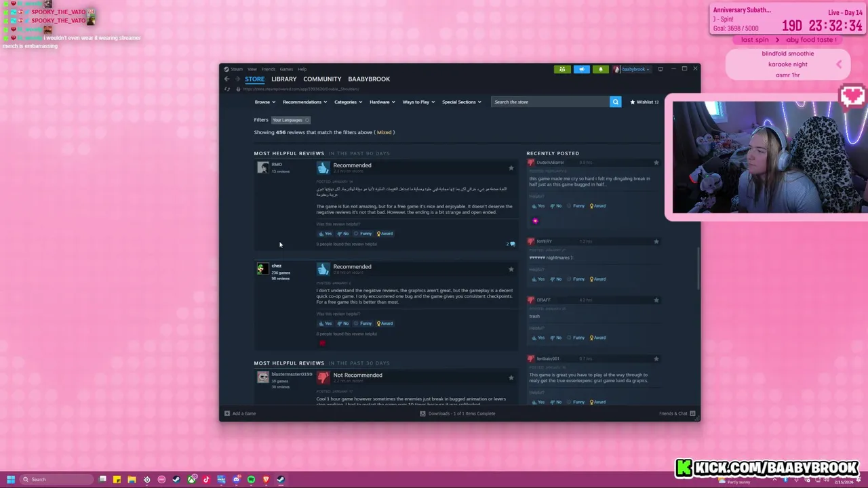Remove the Your Languages filter tag
Screen dimensions: 868x488
tap(307, 120)
